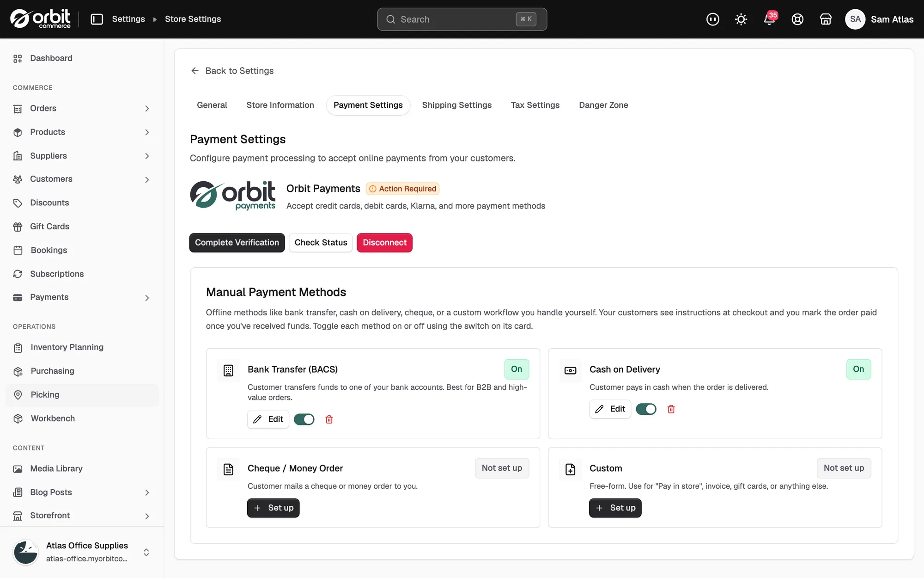This screenshot has height=578, width=924.
Task: Edit the Cash on Delivery method
Action: pyautogui.click(x=610, y=409)
